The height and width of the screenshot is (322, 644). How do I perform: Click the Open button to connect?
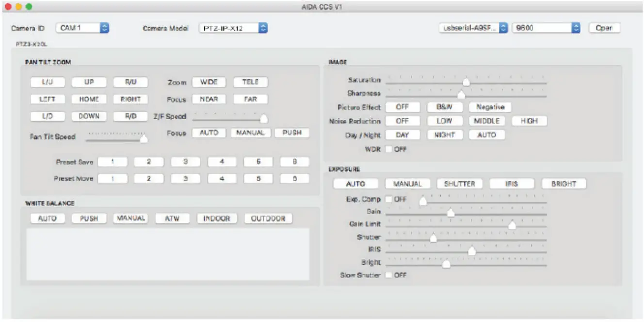603,28
